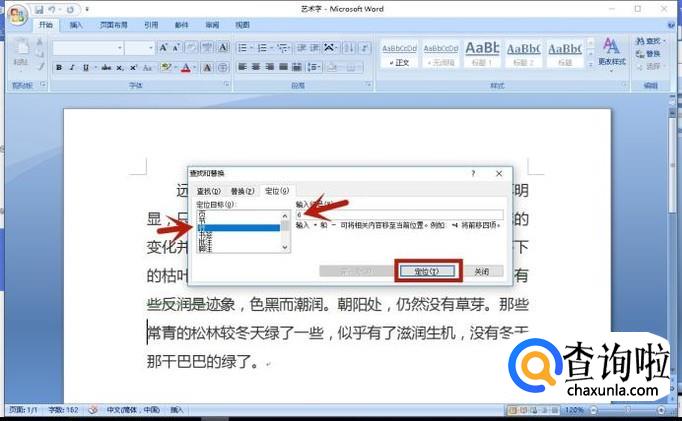This screenshot has height=421, width=682.
Task: Select highlighted 行 item in target list
Action: point(238,228)
